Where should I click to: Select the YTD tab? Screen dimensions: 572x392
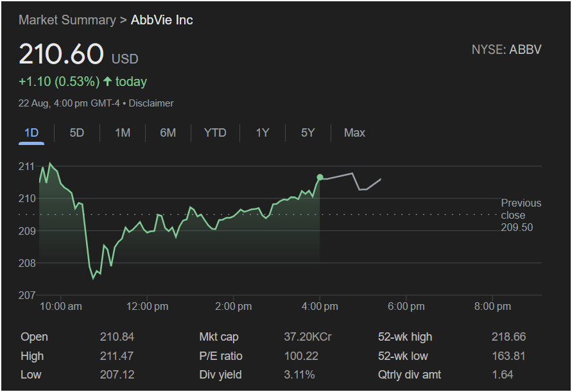tap(215, 133)
